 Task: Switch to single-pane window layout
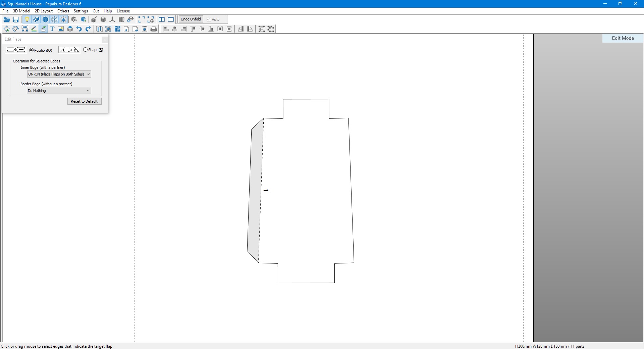point(171,19)
